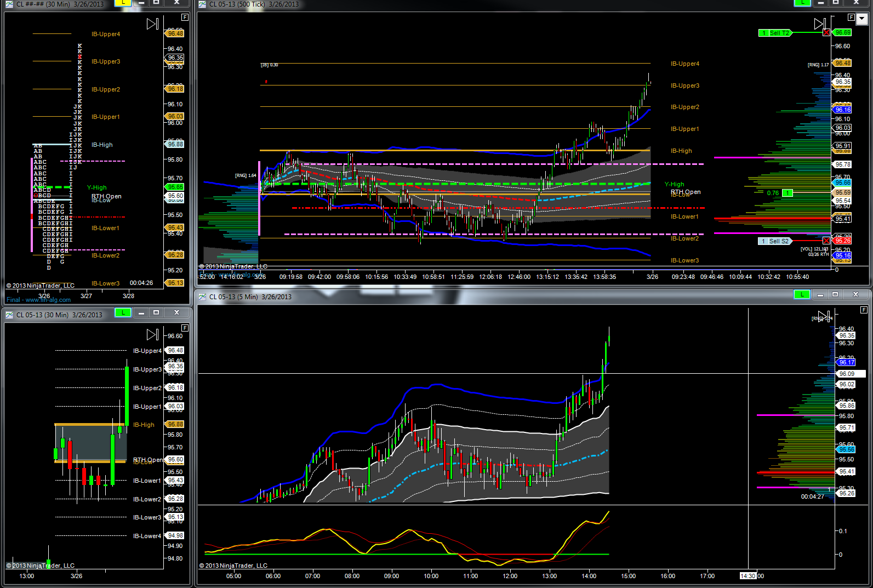873x588 pixels.
Task: Open the Final - www.fin-alg.com link
Action: (38, 300)
